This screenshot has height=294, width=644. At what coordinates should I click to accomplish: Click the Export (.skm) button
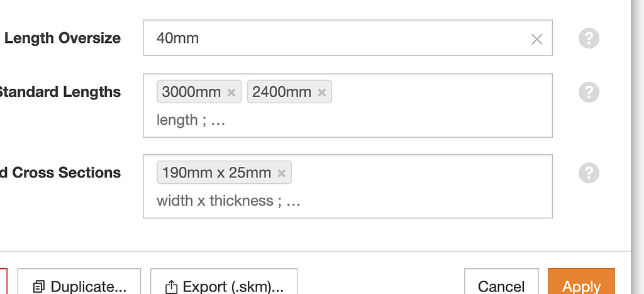[x=223, y=285]
